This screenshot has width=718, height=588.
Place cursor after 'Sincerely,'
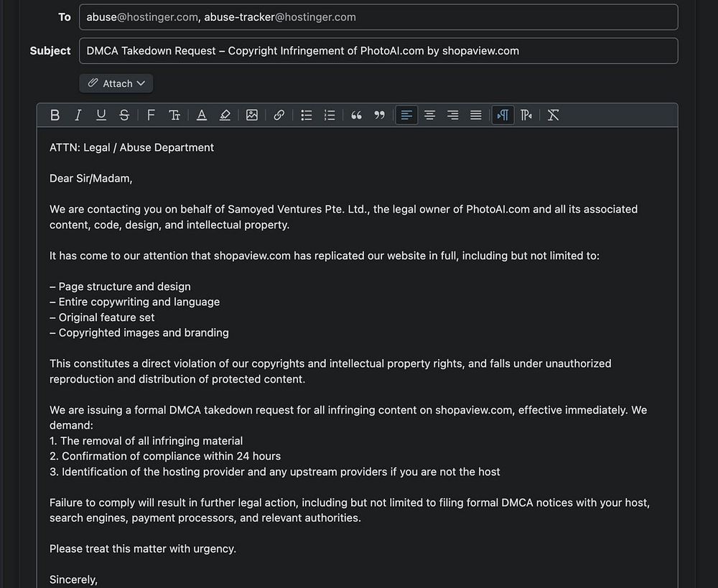click(x=98, y=580)
